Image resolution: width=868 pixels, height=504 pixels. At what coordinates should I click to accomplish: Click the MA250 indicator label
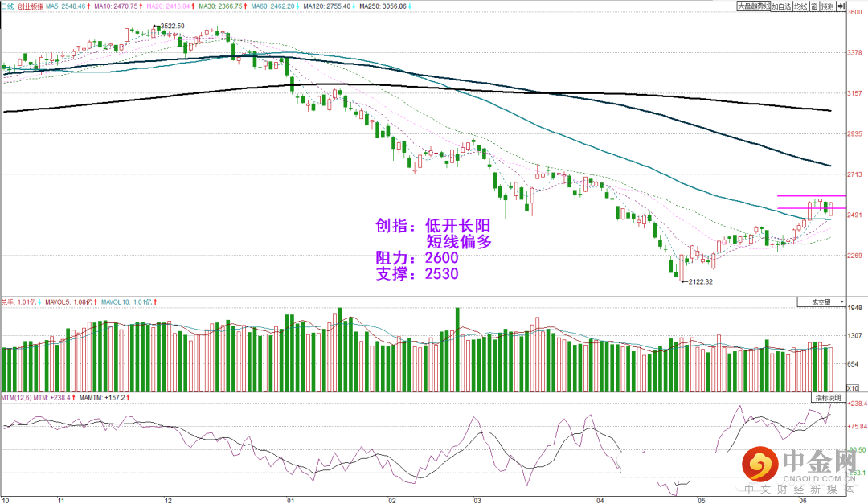tap(383, 6)
